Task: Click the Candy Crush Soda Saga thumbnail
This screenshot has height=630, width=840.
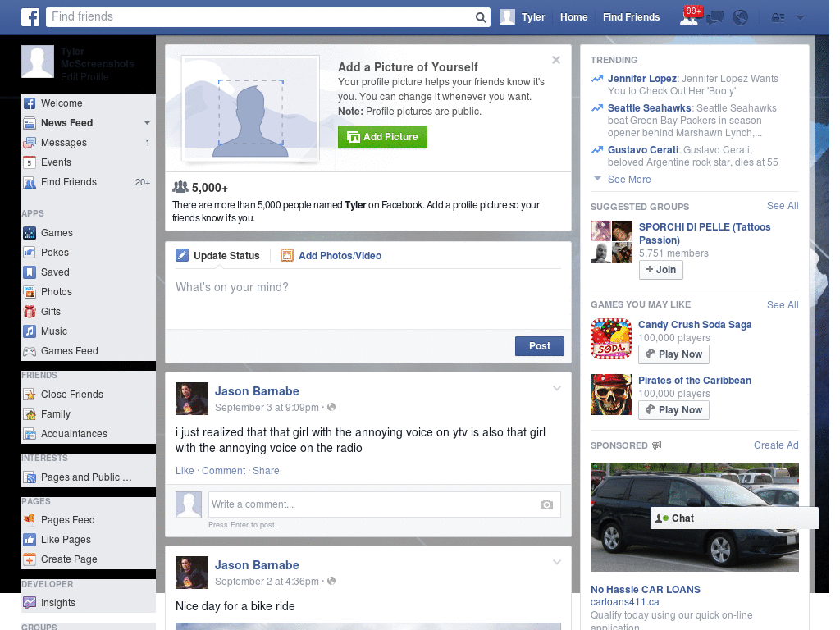Action: 610,339
